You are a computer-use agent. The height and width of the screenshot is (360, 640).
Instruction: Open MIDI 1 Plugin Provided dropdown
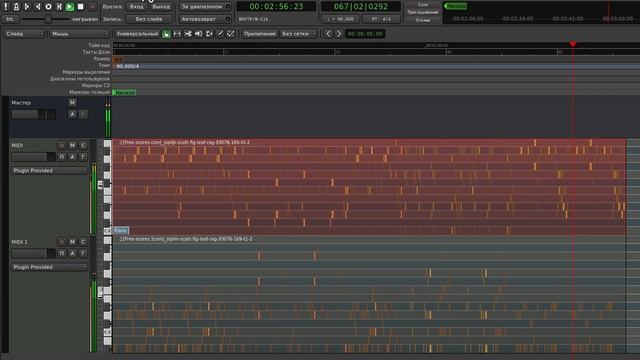(49, 267)
